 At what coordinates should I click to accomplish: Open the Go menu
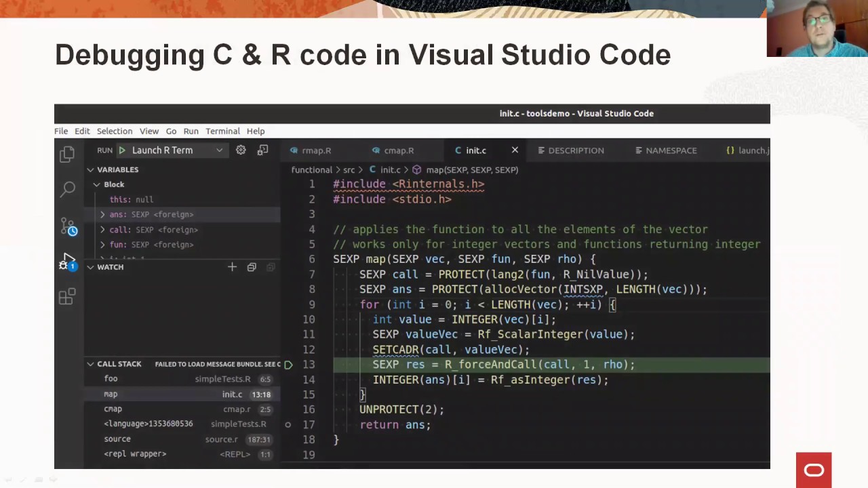tap(171, 131)
